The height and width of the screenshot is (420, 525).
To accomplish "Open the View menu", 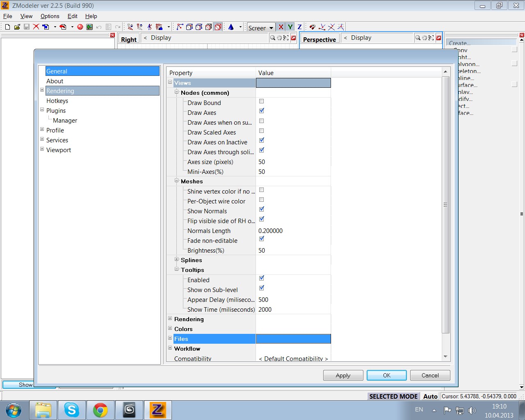I will [26, 16].
